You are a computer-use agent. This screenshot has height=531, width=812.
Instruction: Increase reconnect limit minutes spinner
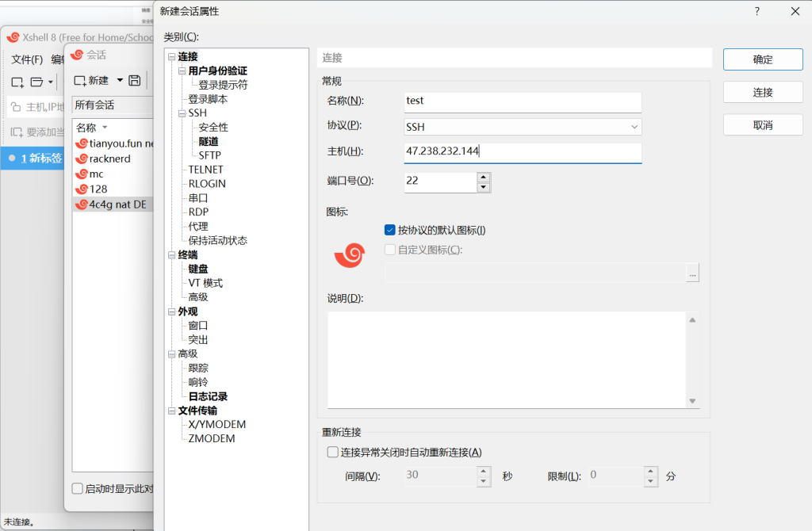click(x=651, y=472)
